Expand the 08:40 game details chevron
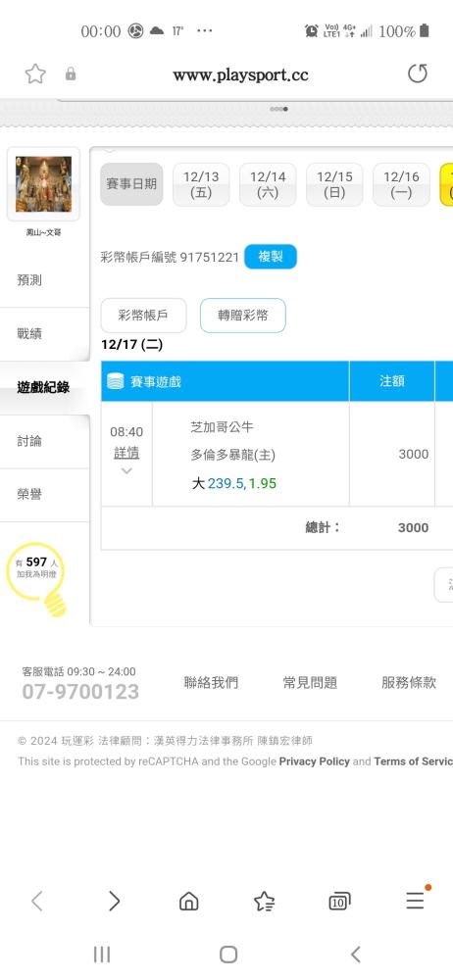 (126, 470)
